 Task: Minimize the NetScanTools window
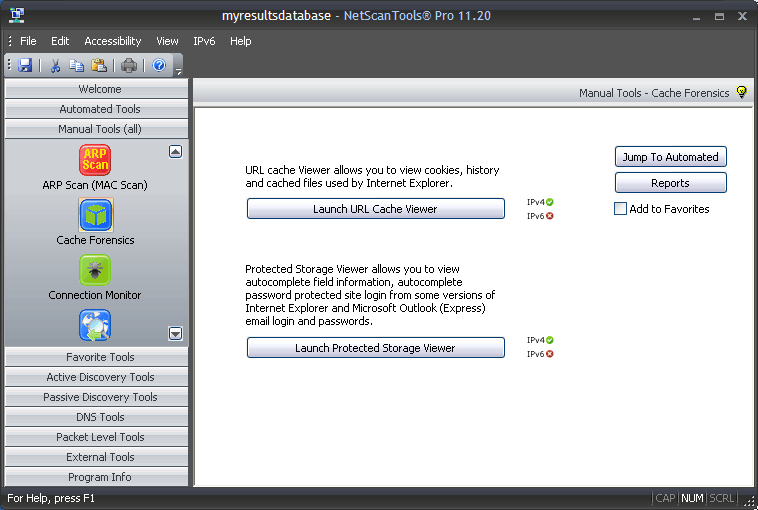(x=696, y=17)
